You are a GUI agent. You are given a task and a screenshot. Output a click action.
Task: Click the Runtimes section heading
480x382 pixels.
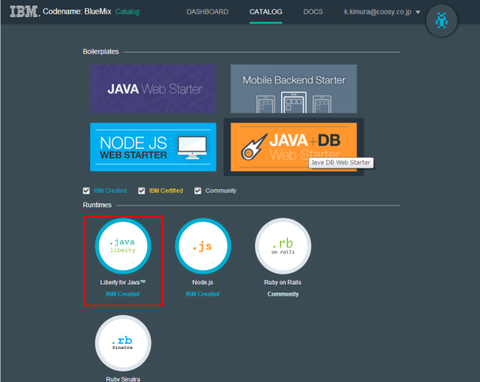97,205
